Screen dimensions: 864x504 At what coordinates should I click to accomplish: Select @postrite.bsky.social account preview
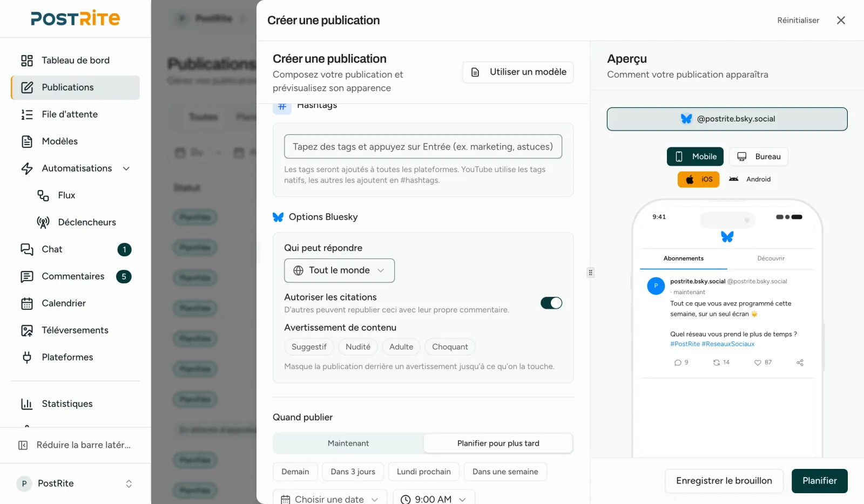pos(727,119)
